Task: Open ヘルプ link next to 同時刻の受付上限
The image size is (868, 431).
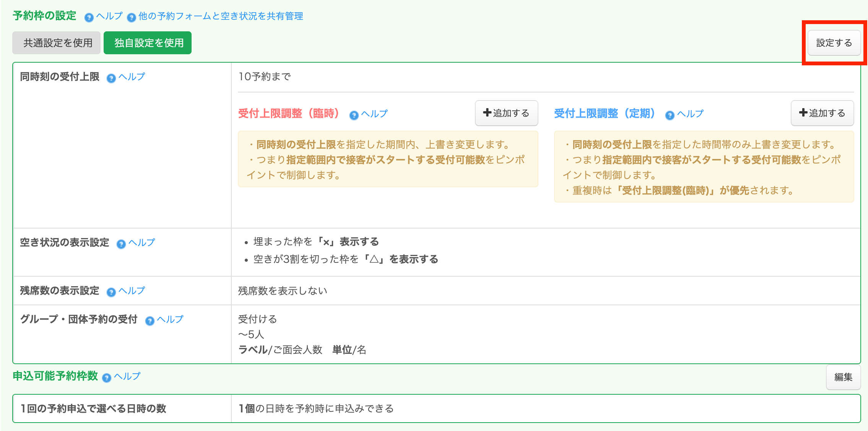Action: point(132,77)
